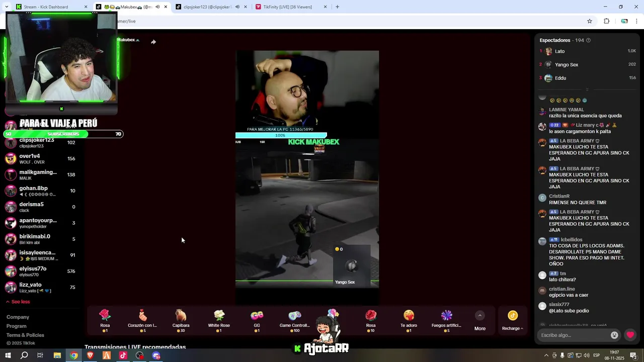Click lcbellidos username in chat
Image resolution: width=644 pixels, height=362 pixels.
(x=572, y=240)
